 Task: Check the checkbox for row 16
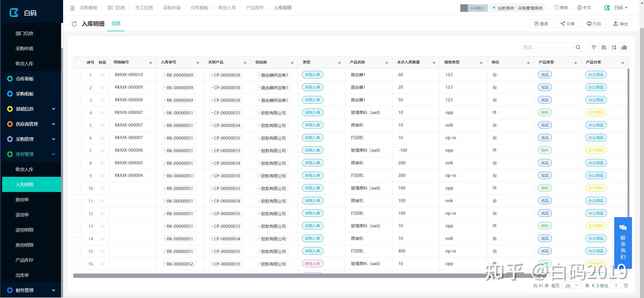[x=79, y=264]
